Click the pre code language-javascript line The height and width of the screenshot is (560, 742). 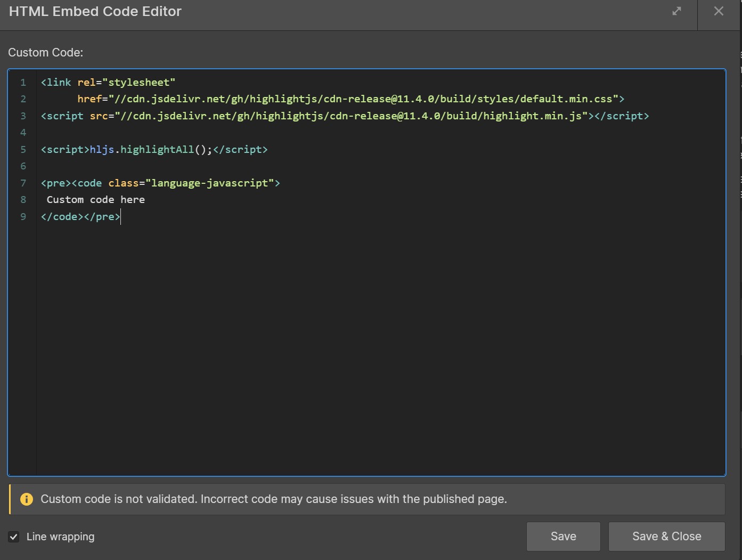click(160, 183)
